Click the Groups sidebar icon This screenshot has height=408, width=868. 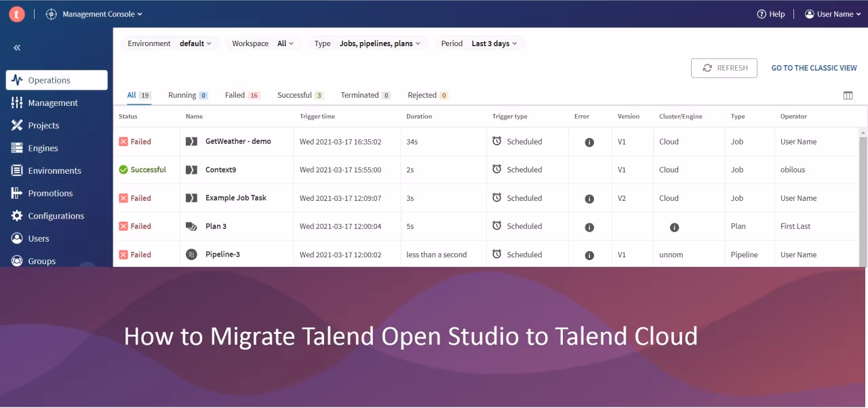tap(17, 261)
